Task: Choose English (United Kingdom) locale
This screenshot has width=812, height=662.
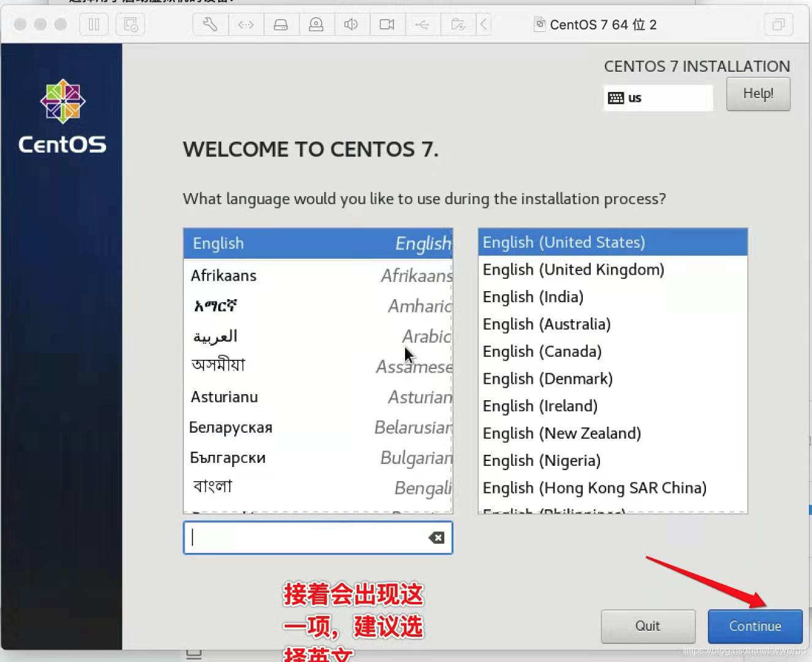Action: pos(613,270)
